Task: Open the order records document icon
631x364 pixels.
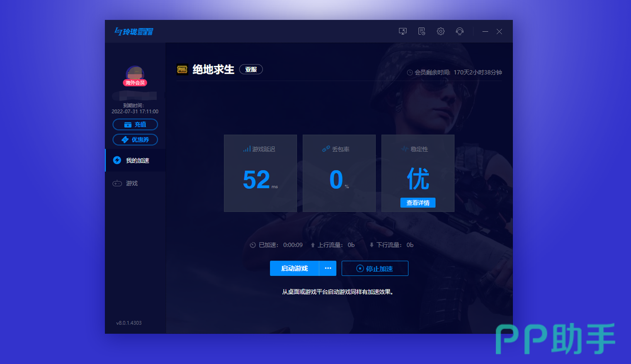Action: tap(422, 32)
